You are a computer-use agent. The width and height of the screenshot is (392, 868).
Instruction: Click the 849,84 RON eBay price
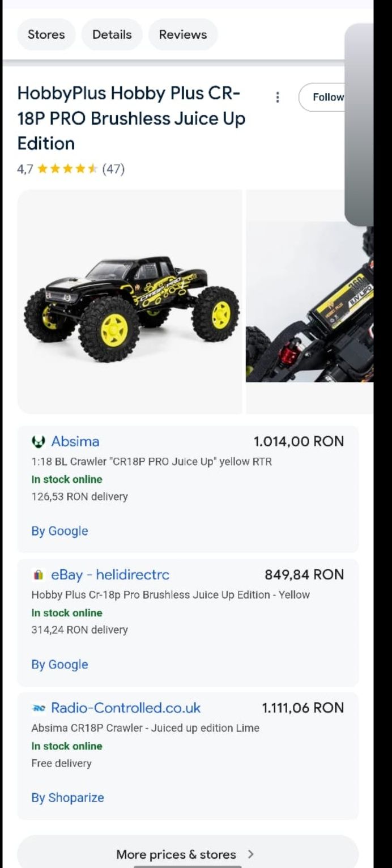point(304,575)
